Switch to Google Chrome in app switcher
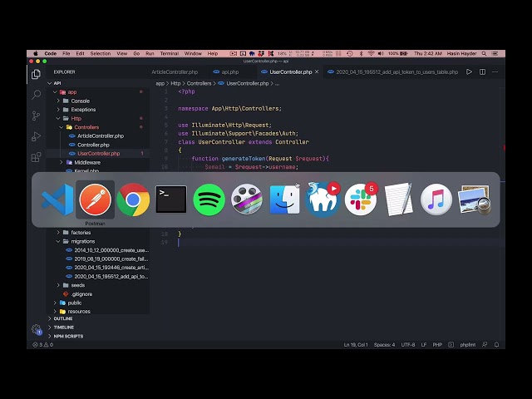The width and height of the screenshot is (532, 399). point(133,199)
